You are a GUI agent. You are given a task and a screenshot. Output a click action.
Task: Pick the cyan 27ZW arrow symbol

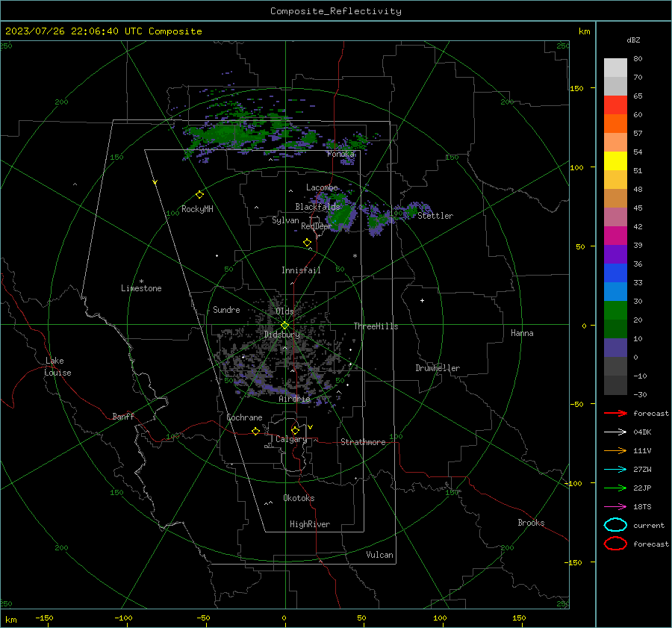615,470
